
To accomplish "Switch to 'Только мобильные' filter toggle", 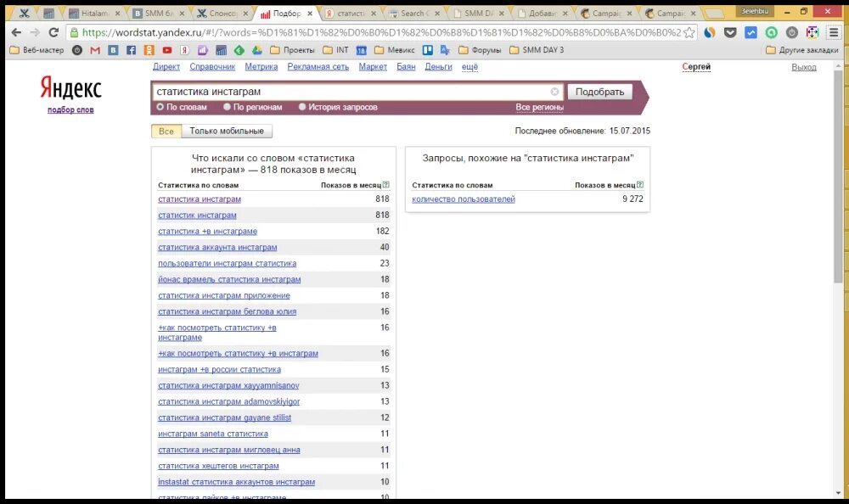I will tap(227, 131).
